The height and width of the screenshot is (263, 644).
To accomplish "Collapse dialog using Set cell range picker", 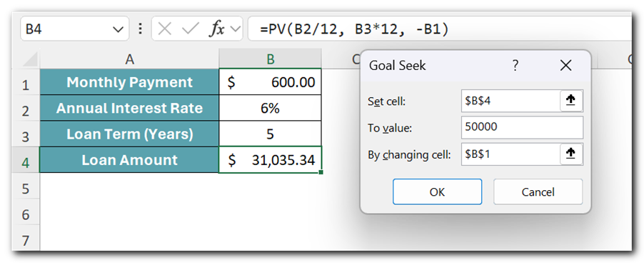I will click(571, 101).
